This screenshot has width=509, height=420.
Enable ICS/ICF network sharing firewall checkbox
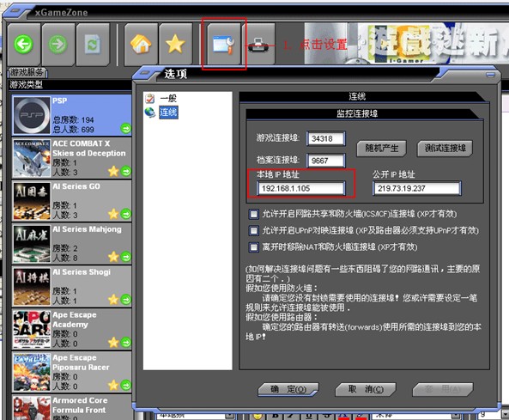[253, 214]
